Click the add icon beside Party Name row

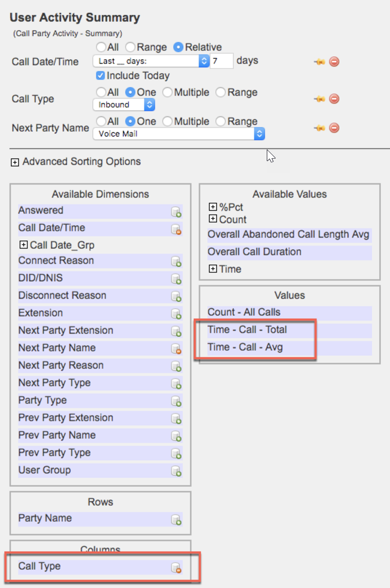pos(176,520)
